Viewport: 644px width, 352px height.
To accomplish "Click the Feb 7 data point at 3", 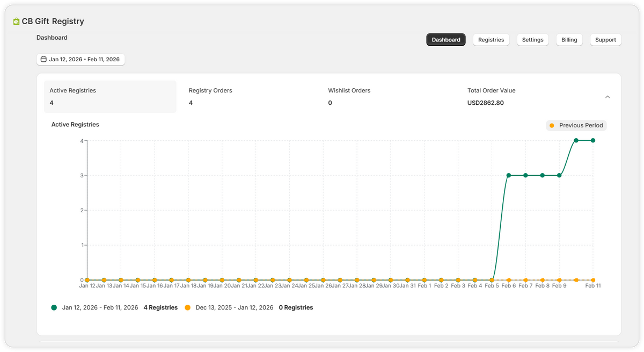I will coord(525,175).
